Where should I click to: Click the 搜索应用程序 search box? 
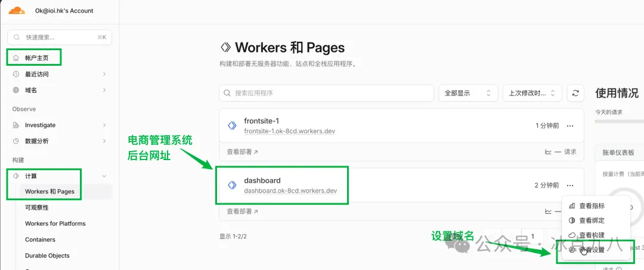pyautogui.click(x=327, y=93)
